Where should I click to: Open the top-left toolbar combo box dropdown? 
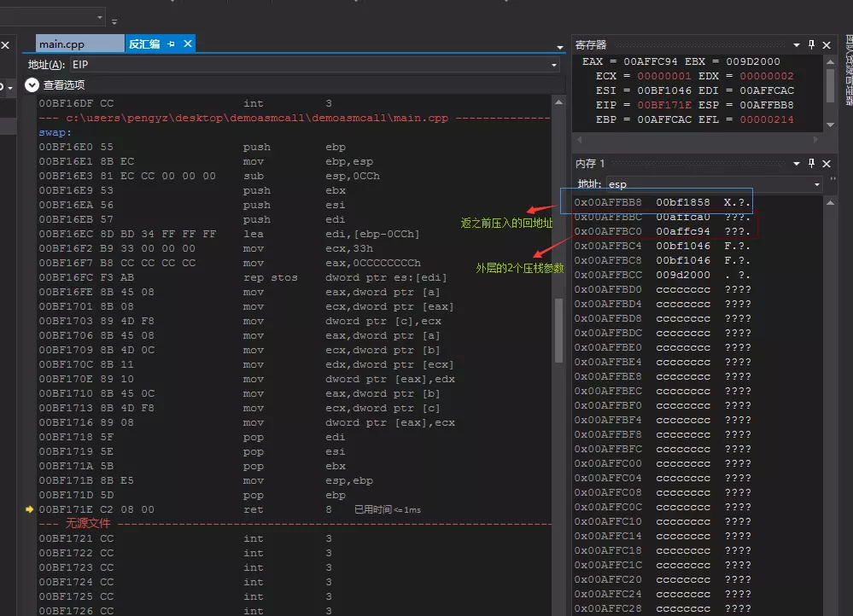(x=100, y=17)
